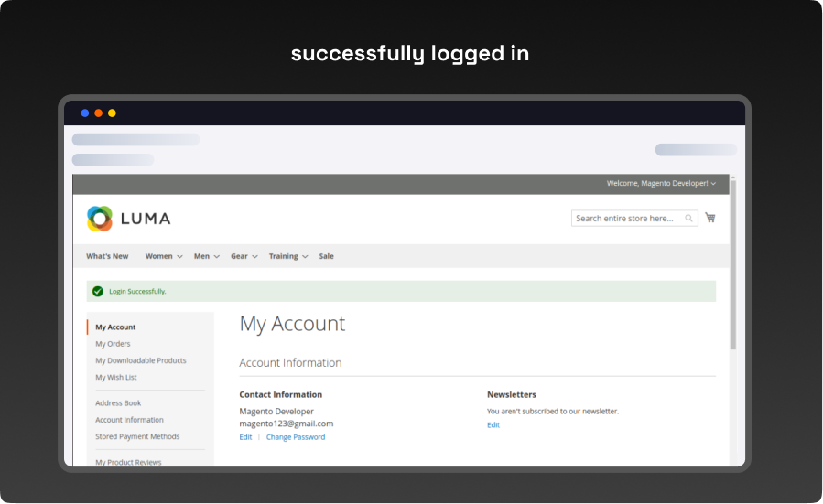
Task: Click the green success checkmark icon
Action: point(98,291)
